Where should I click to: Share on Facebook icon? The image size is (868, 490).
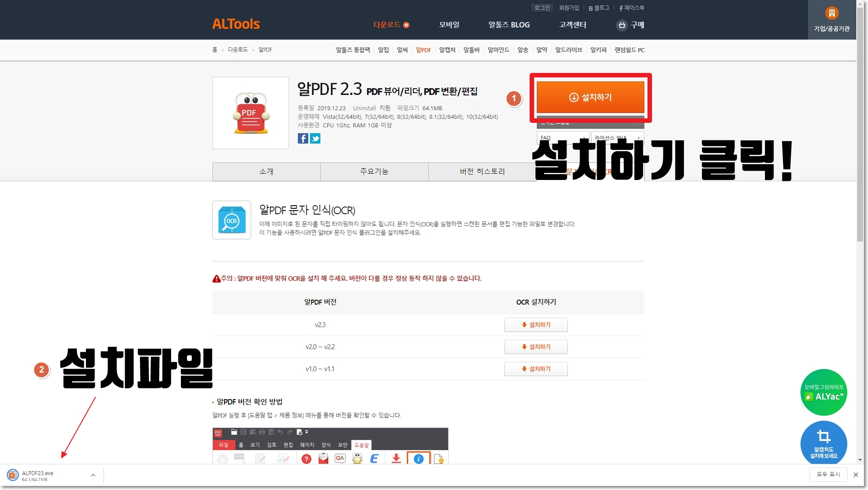point(303,139)
